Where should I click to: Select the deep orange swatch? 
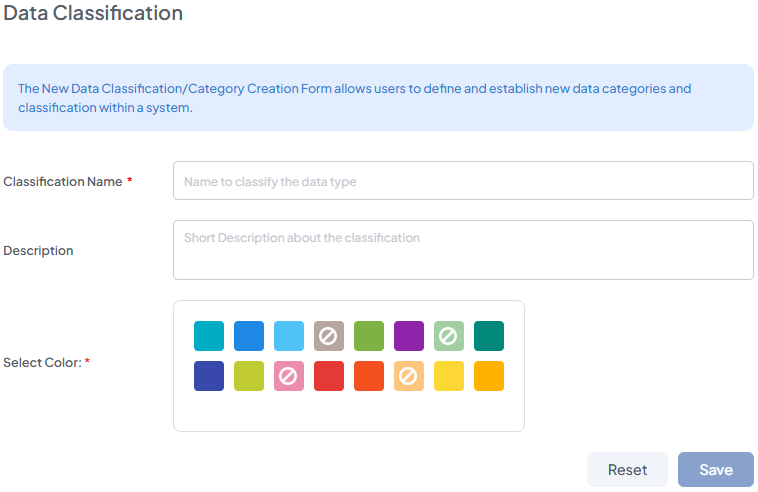coord(369,376)
